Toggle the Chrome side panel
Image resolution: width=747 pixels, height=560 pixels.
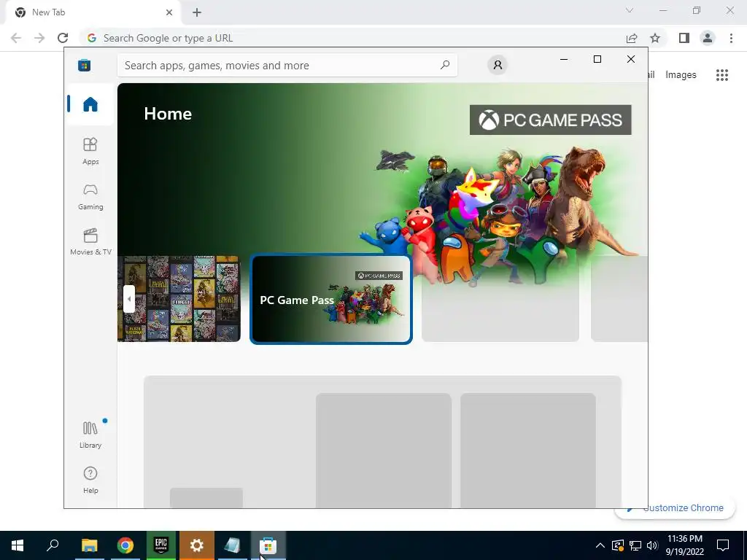[x=684, y=38]
